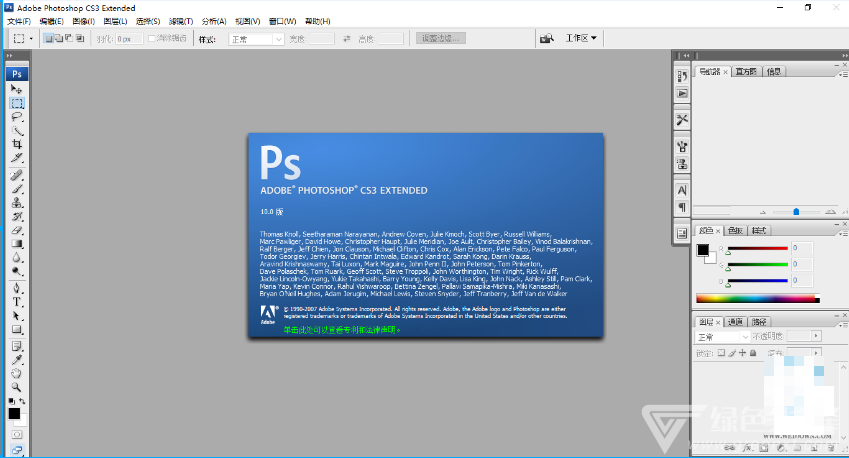Select the Horizontal Type tool
849x458 pixels.
[x=17, y=302]
